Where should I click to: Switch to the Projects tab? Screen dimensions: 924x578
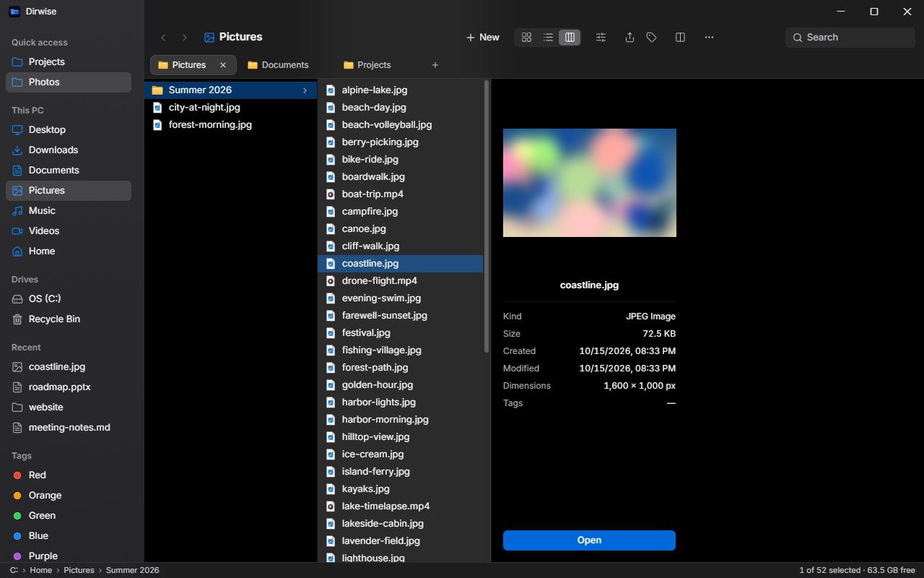click(x=374, y=65)
